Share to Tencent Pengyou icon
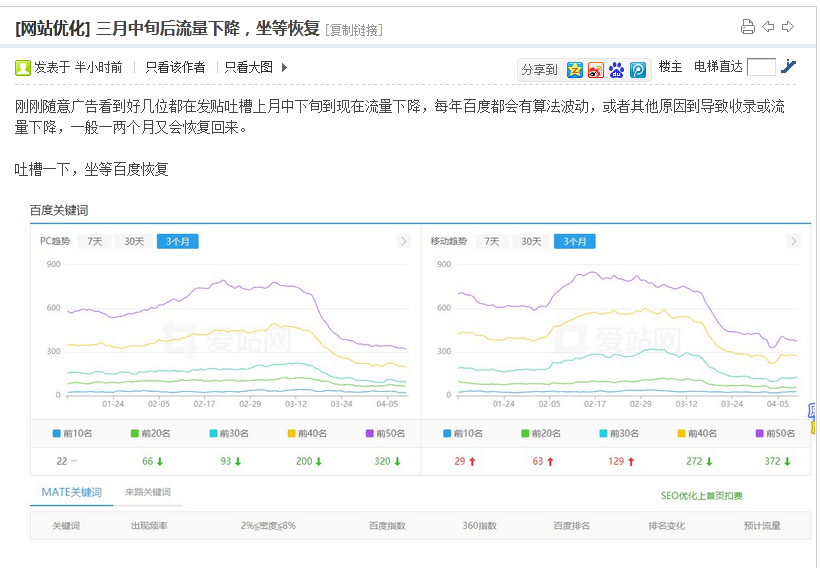 coord(637,70)
